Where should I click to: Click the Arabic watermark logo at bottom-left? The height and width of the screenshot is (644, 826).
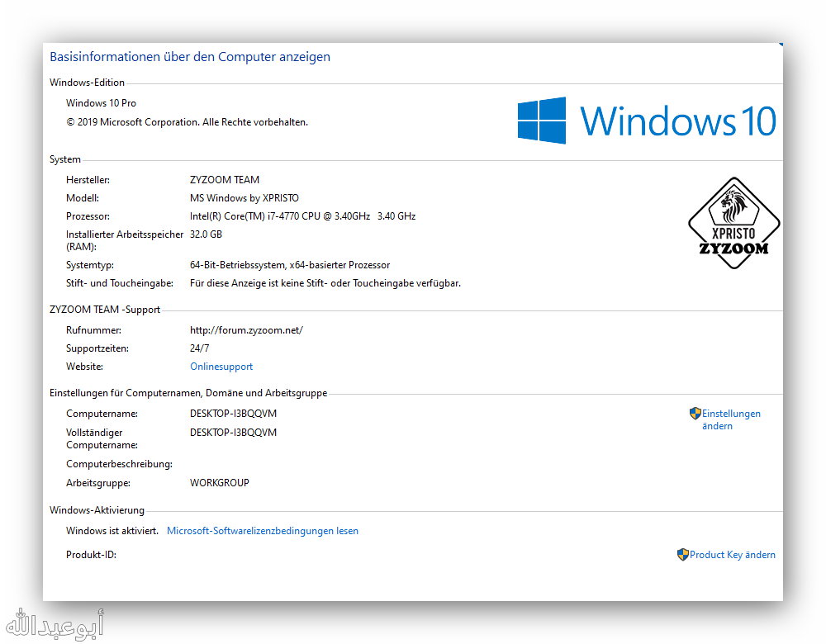pyautogui.click(x=54, y=623)
